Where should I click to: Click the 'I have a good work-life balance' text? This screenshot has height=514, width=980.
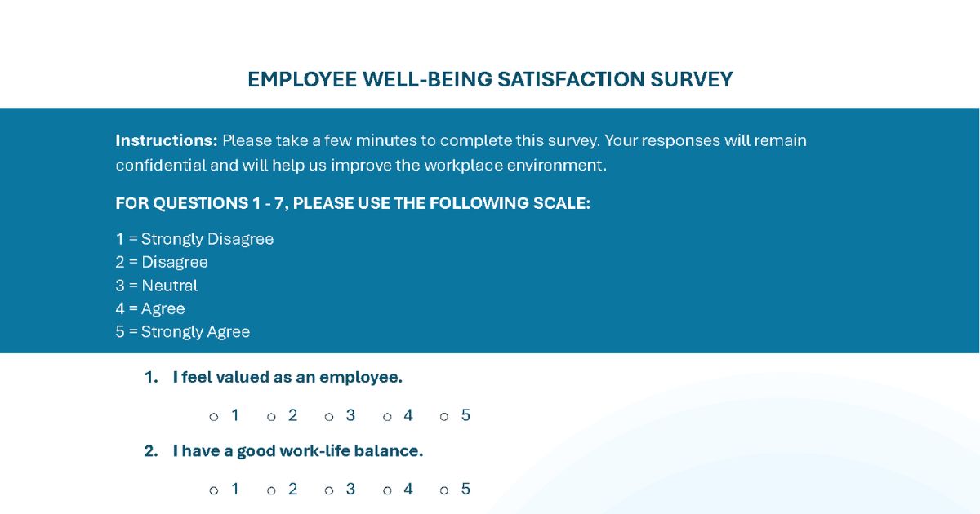(297, 451)
